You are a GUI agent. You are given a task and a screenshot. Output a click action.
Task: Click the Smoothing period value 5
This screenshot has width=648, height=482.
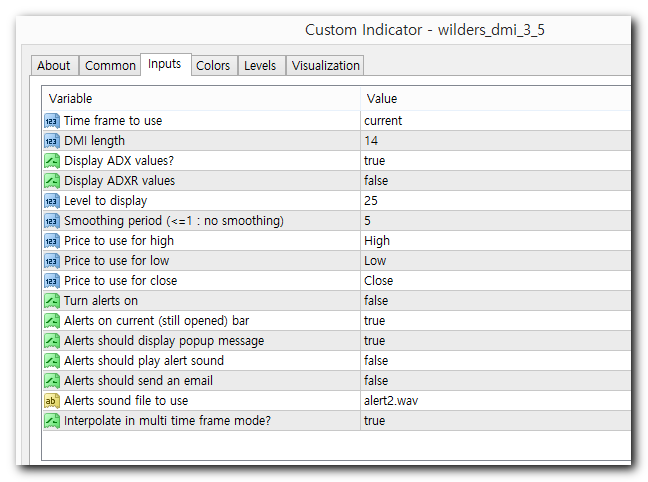tap(368, 221)
